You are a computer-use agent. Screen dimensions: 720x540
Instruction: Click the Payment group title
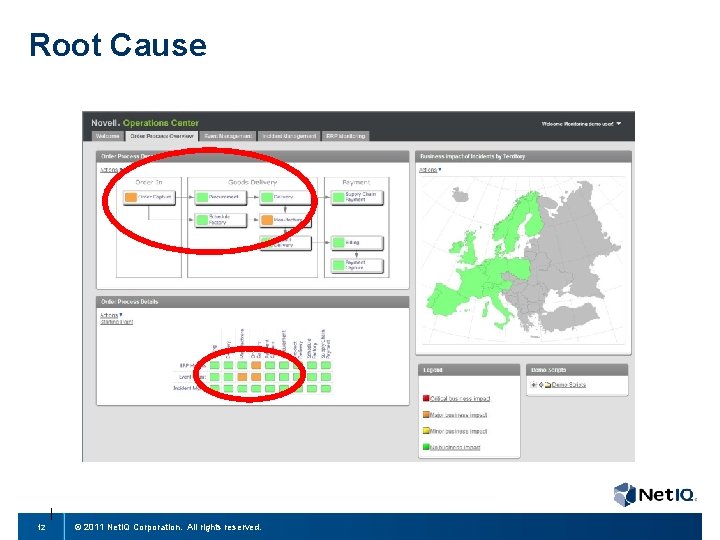pyautogui.click(x=356, y=182)
